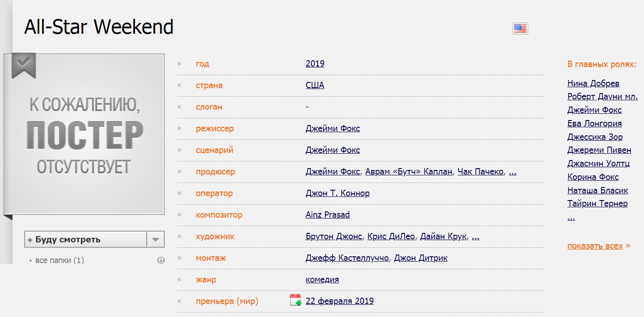Show more художник names via the ellipsis
Viewport: 644px width, 317px height.
click(x=475, y=237)
